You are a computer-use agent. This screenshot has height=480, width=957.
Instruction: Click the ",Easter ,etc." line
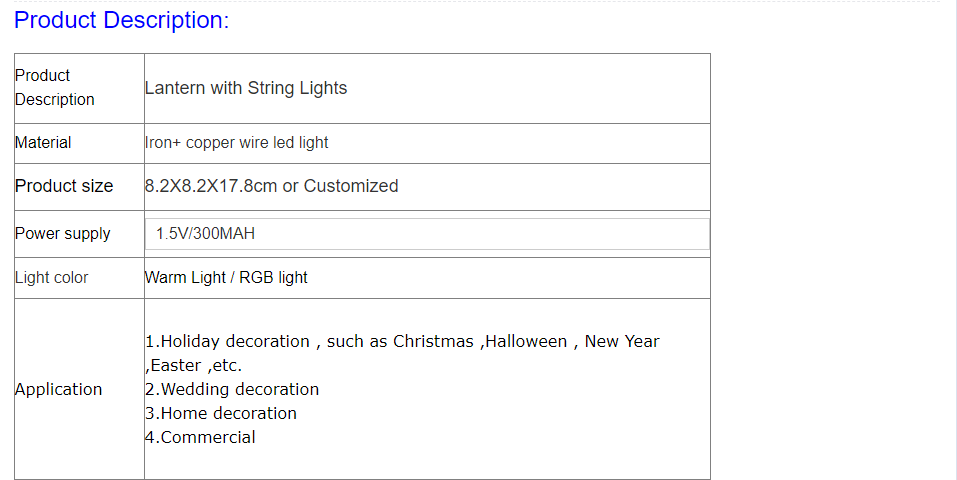[x=194, y=366]
